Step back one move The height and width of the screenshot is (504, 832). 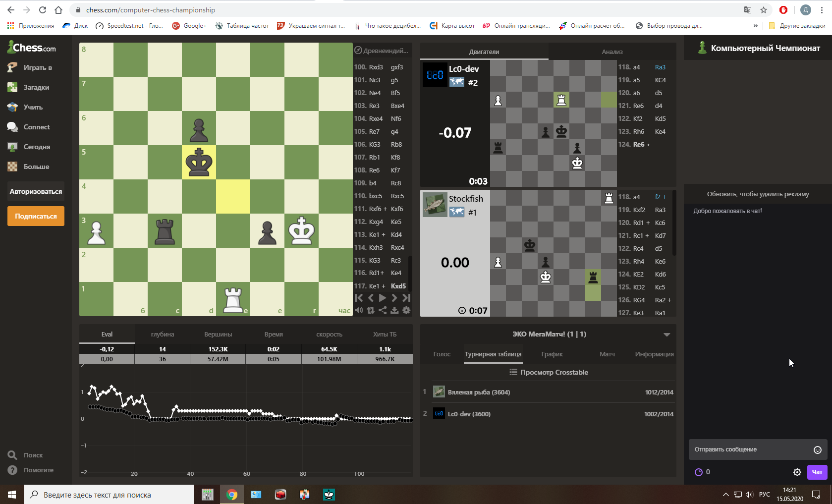pos(371,298)
